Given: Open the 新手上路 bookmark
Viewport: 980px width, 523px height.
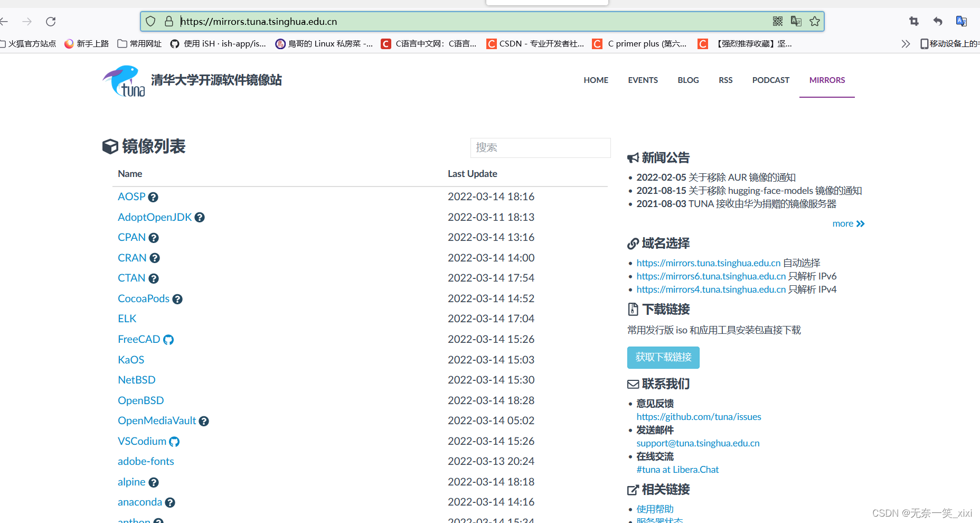Looking at the screenshot, I should click(x=87, y=44).
